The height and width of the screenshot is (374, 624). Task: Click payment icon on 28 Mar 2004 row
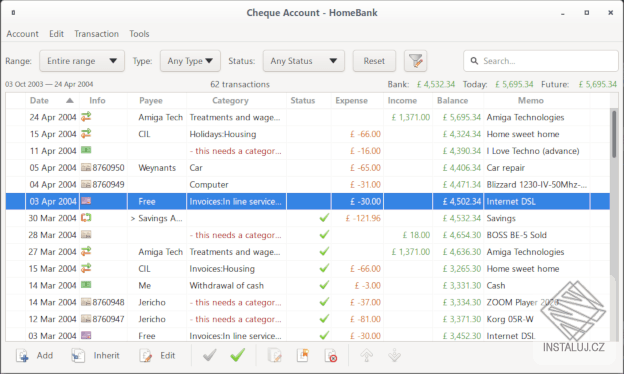pos(86,235)
